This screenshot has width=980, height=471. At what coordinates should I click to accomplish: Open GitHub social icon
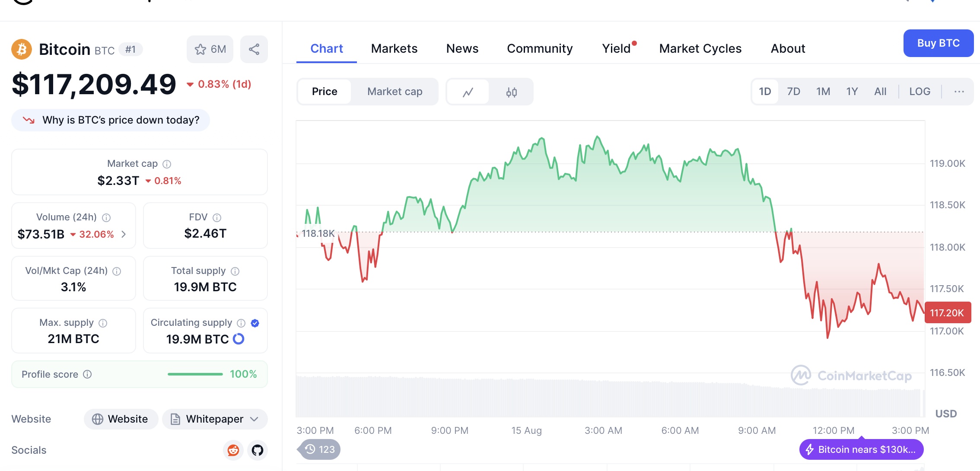(x=258, y=450)
